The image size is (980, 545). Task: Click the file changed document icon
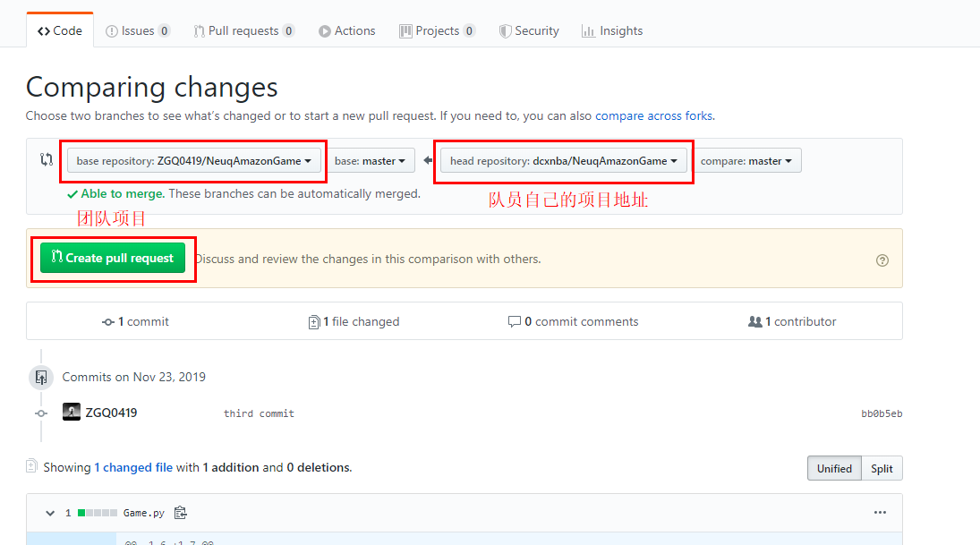coord(314,321)
